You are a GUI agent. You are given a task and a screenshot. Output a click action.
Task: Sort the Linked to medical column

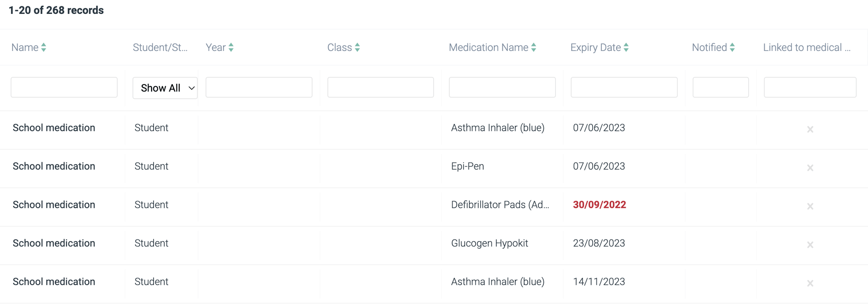click(x=807, y=47)
